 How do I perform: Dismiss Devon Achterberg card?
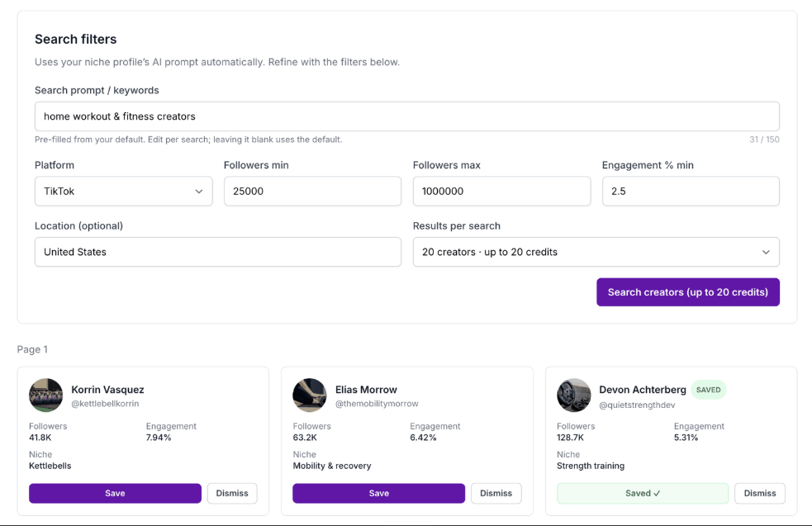click(760, 493)
